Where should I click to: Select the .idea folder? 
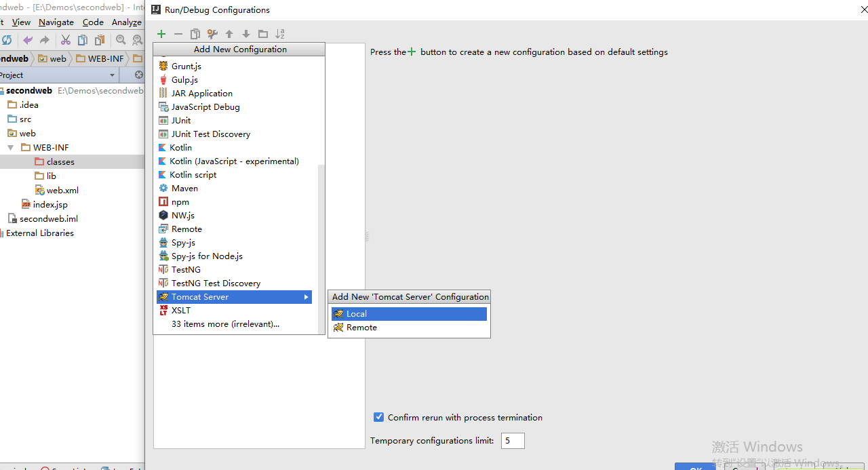(23, 104)
